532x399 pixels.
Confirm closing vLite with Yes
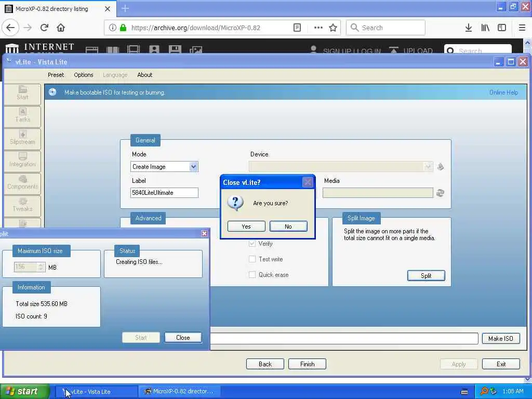(246, 227)
